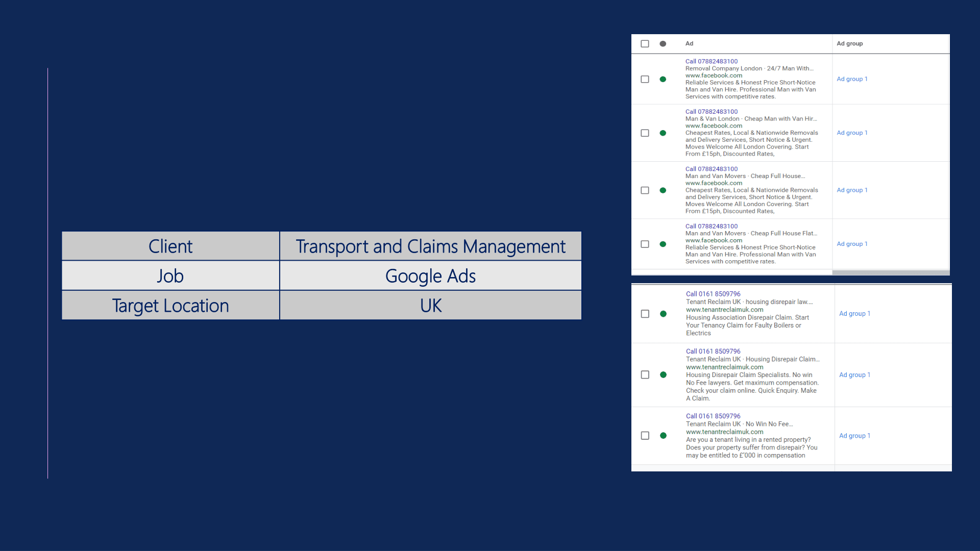Screen dimensions: 980x551
Task: Click the green status dot on the No Win No Fee ad
Action: pyautogui.click(x=664, y=436)
